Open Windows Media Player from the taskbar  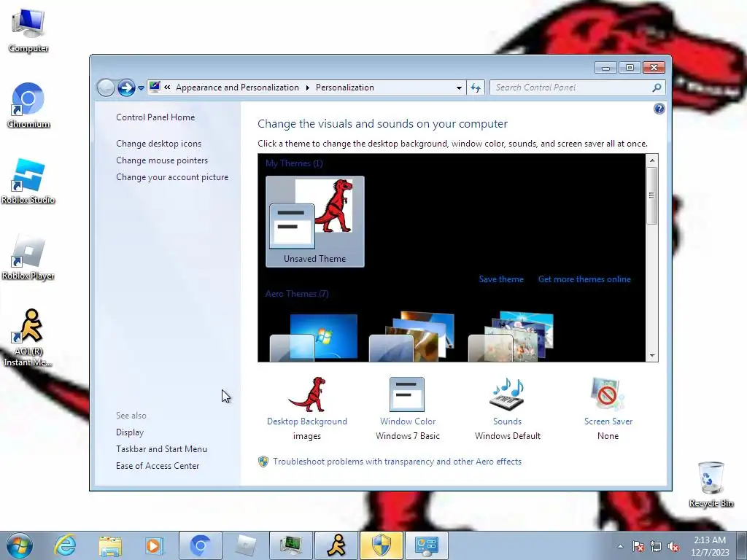(155, 545)
